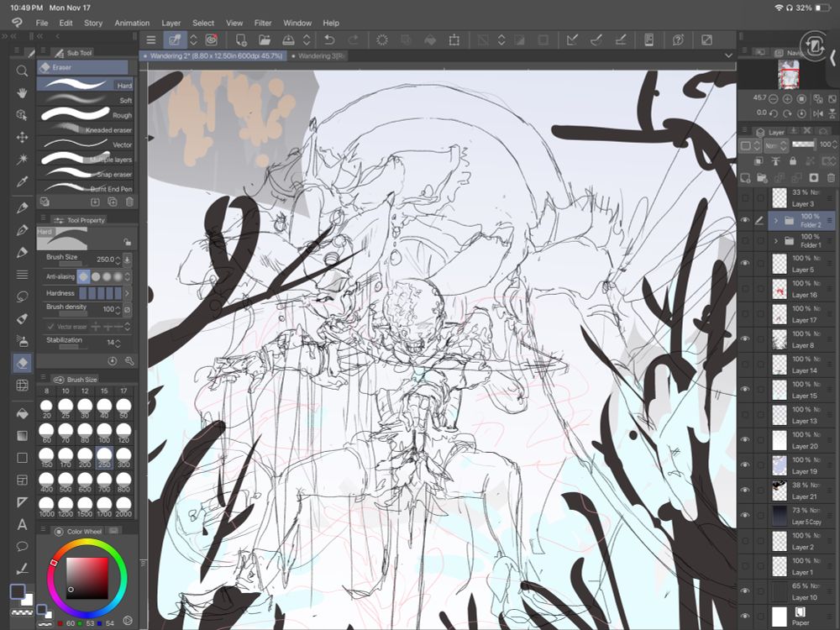The height and width of the screenshot is (630, 840).
Task: Expand Folder 1 in layer list
Action: pyautogui.click(x=775, y=241)
